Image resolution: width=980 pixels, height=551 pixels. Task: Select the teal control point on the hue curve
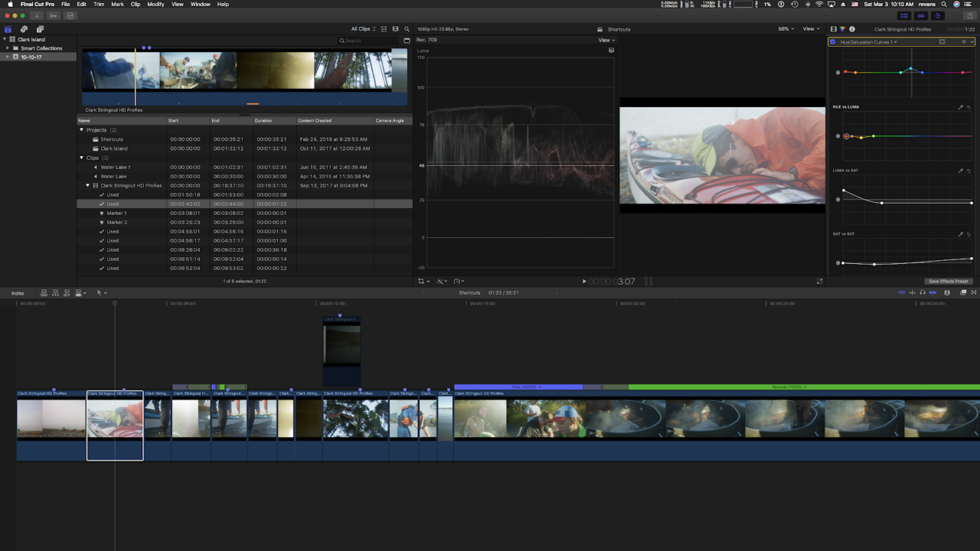(911, 68)
